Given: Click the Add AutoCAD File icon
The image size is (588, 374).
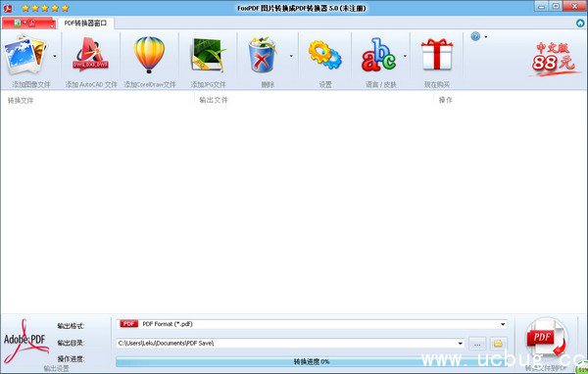Looking at the screenshot, I should [90, 55].
